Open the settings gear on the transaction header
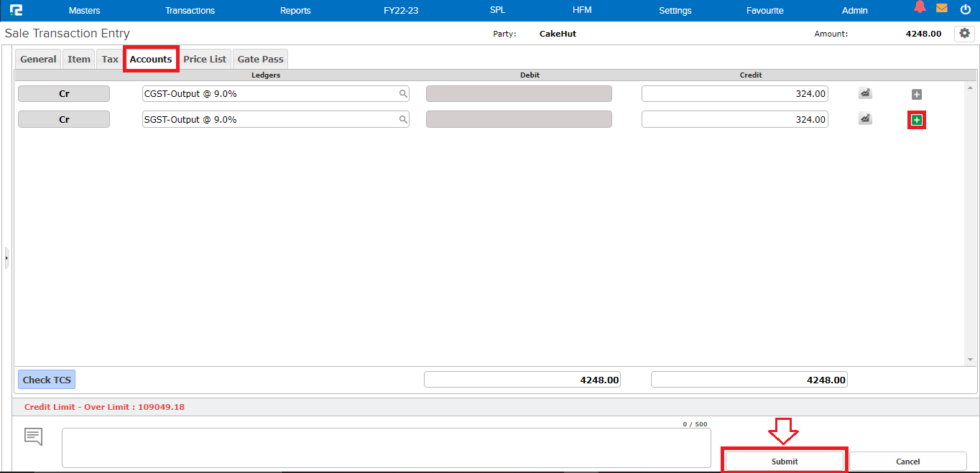980x473 pixels. [964, 33]
